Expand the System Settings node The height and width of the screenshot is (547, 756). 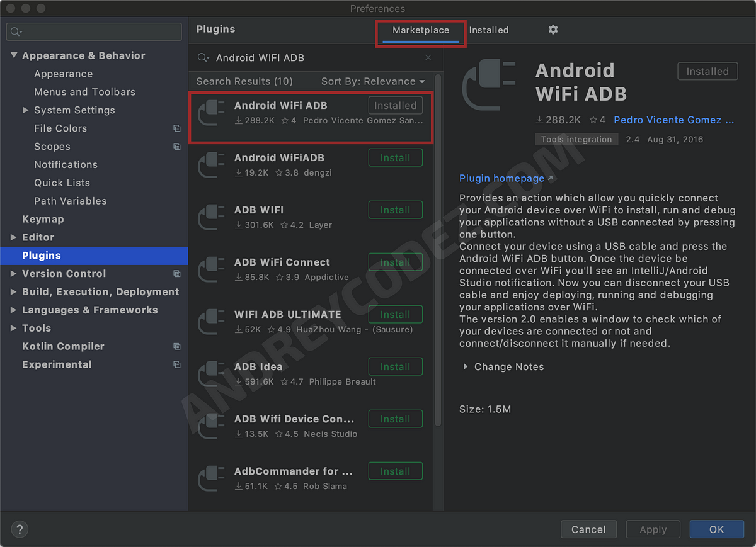26,110
